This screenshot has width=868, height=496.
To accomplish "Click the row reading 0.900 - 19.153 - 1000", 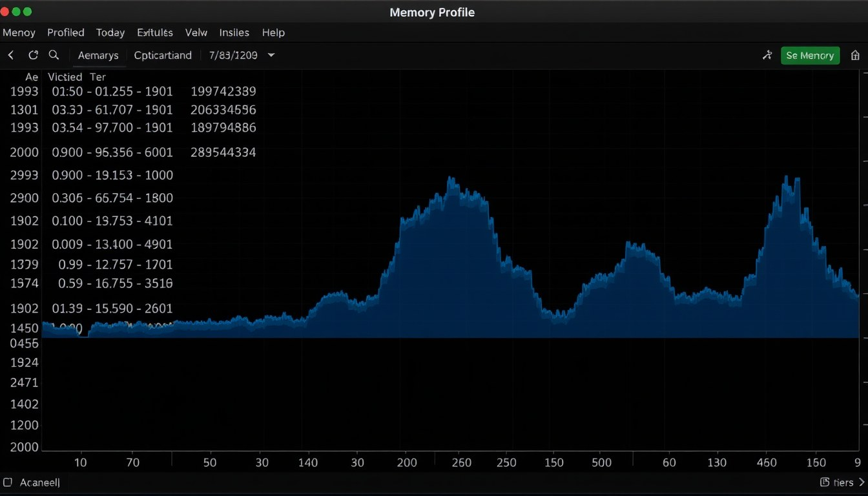I will pos(92,175).
